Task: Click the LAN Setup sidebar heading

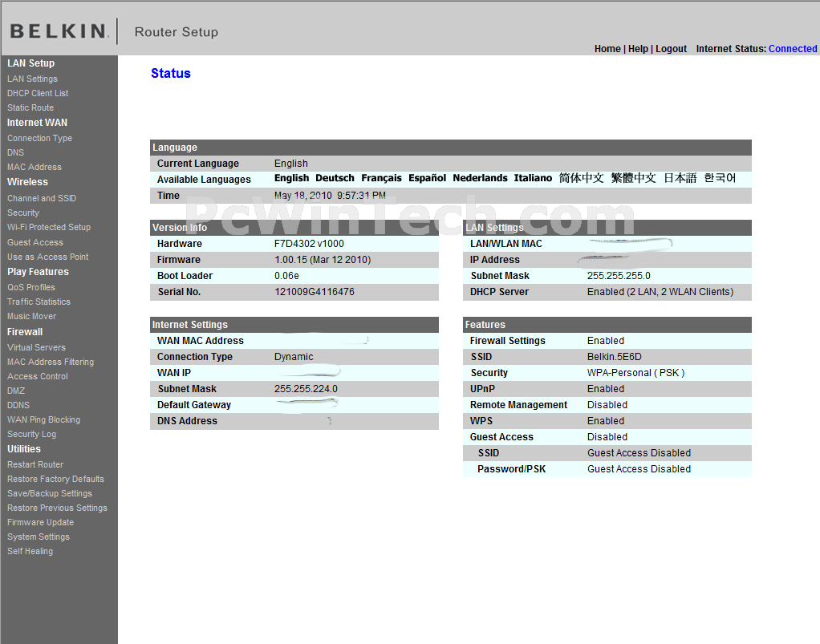Action: (x=30, y=63)
